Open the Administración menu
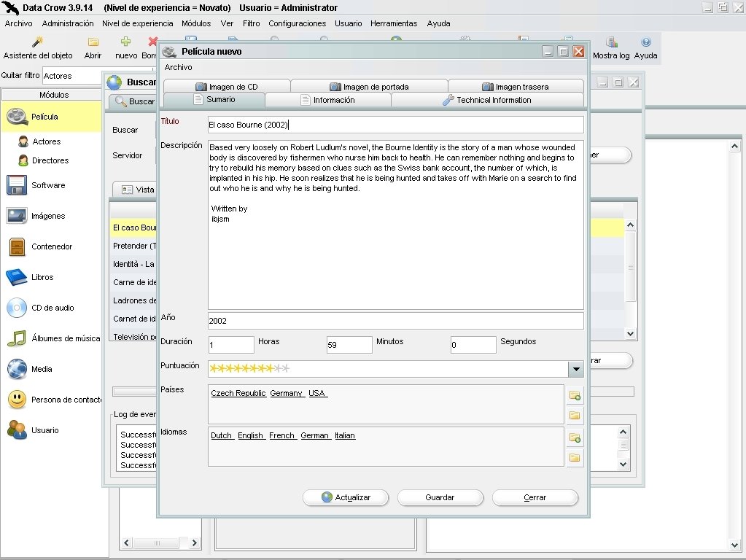This screenshot has height=560, width=746. coord(68,23)
